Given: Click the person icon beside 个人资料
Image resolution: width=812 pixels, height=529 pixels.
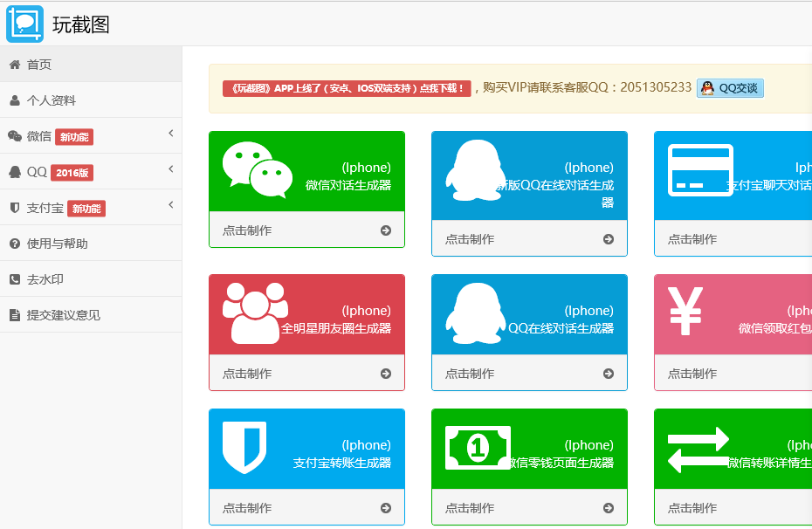Looking at the screenshot, I should 15,100.
